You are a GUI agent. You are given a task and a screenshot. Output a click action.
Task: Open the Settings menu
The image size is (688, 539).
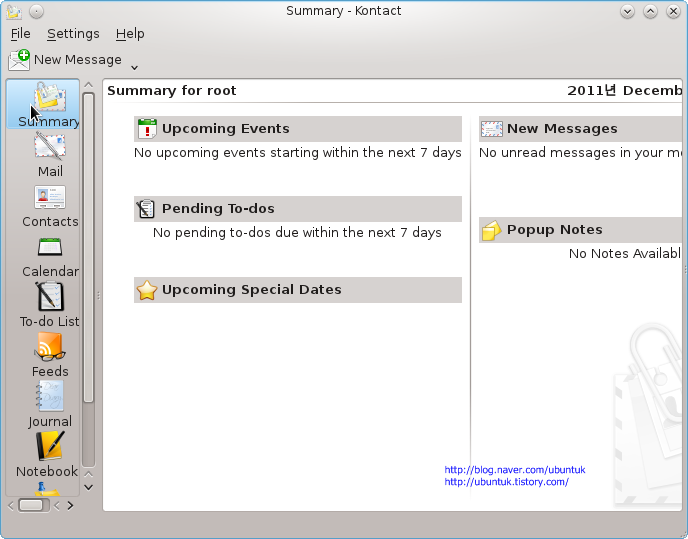(x=73, y=34)
